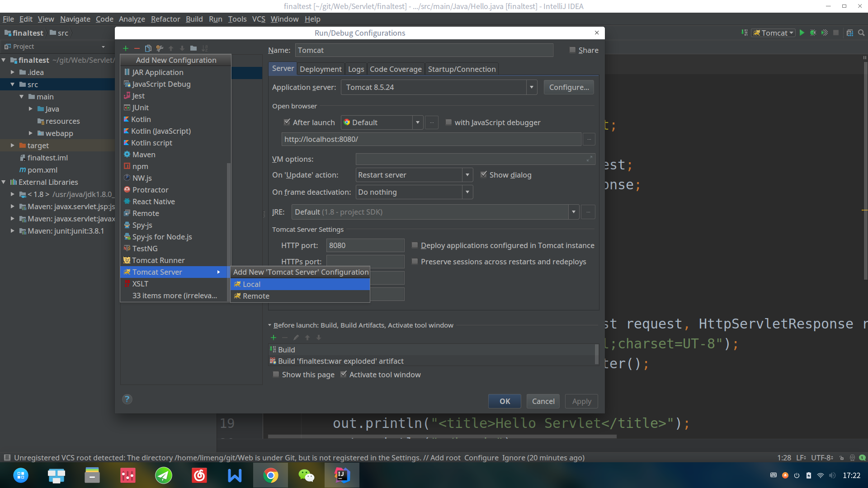Uncheck the After launch checkbox

coord(287,122)
